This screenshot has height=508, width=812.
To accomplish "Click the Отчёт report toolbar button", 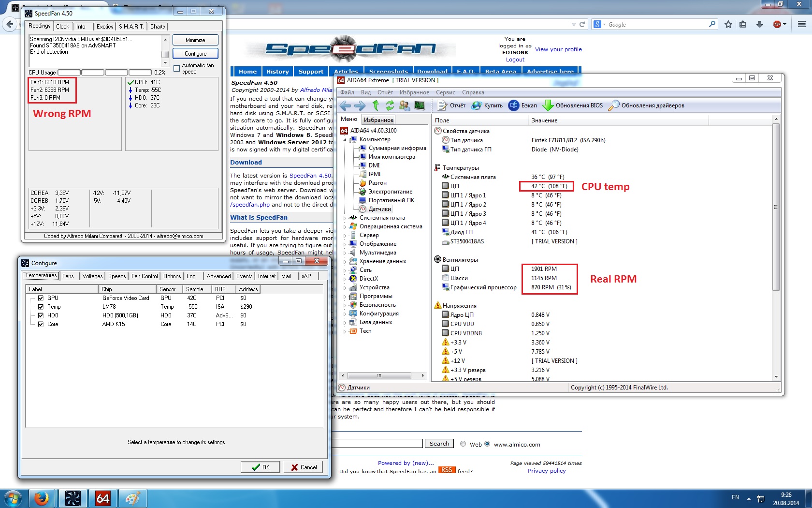I will 451,105.
